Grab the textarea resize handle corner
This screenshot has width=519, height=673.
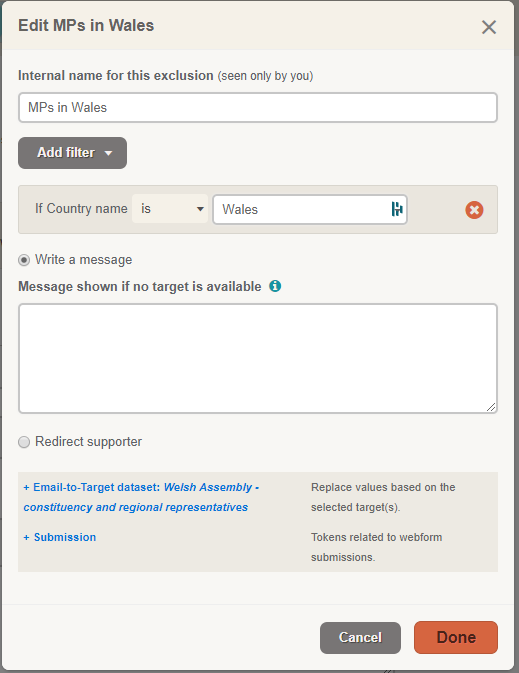[x=491, y=407]
